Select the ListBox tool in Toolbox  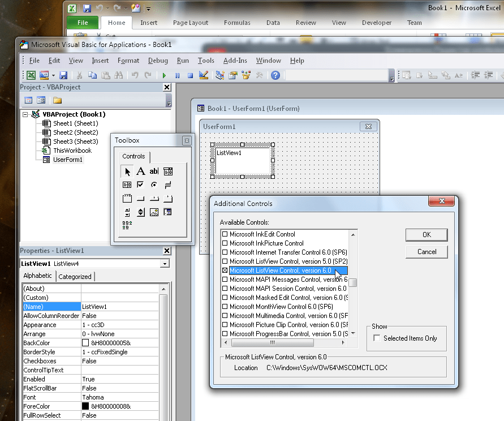coord(127,184)
